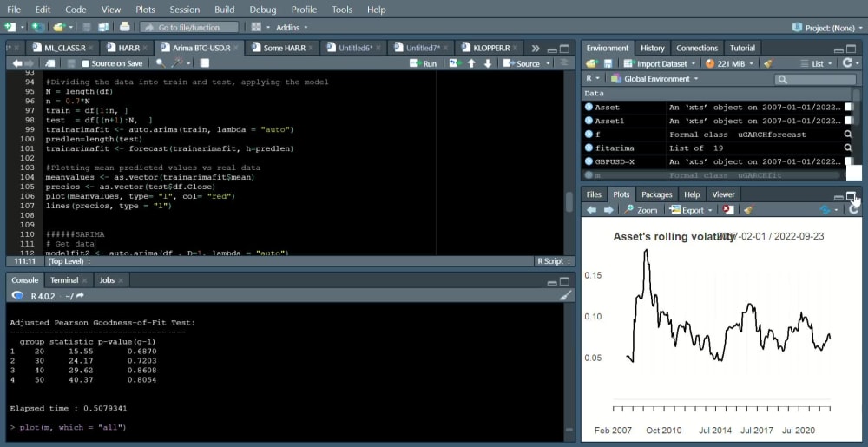Viewport: 868px width, 447px height.
Task: Click the Compile Report notebook icon
Action: pos(205,63)
